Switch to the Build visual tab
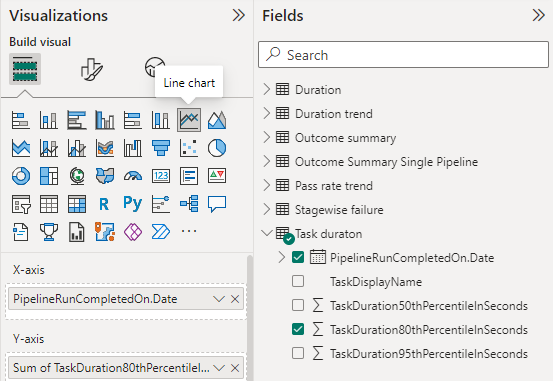 coord(25,69)
